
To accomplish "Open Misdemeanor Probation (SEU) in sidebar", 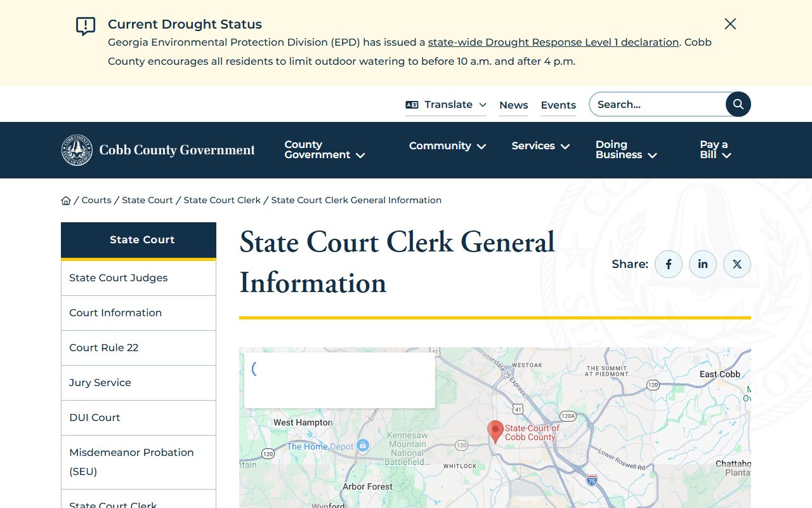I will click(x=138, y=462).
